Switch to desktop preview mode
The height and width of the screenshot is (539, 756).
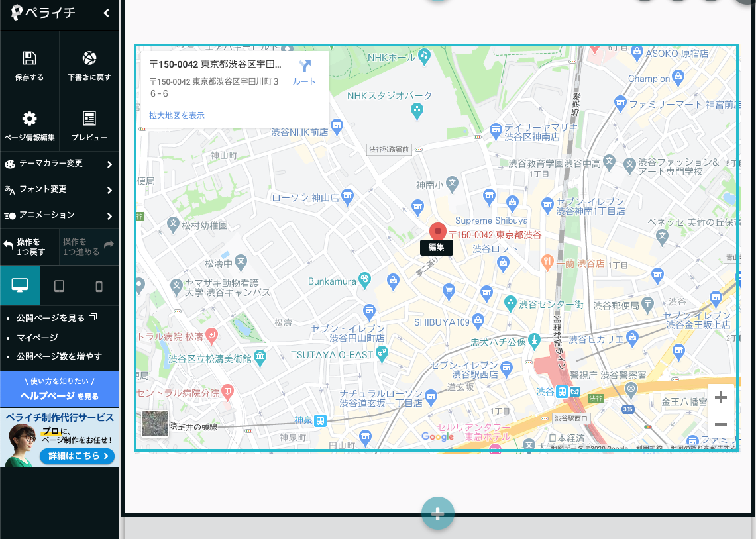tap(20, 285)
